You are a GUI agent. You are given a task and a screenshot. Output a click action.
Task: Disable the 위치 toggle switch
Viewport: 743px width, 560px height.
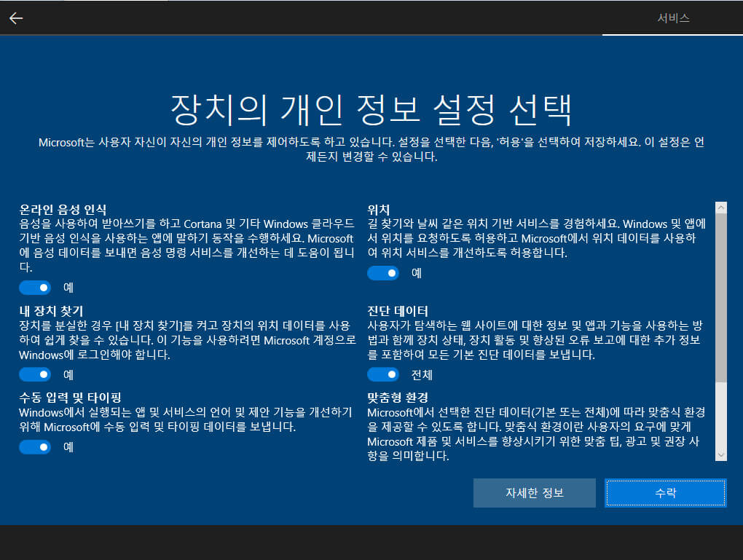(x=383, y=273)
